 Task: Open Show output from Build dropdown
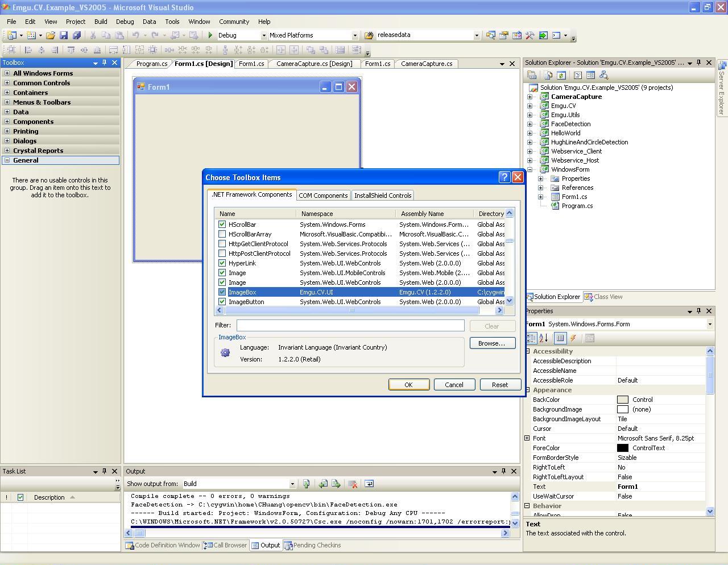[x=292, y=484]
